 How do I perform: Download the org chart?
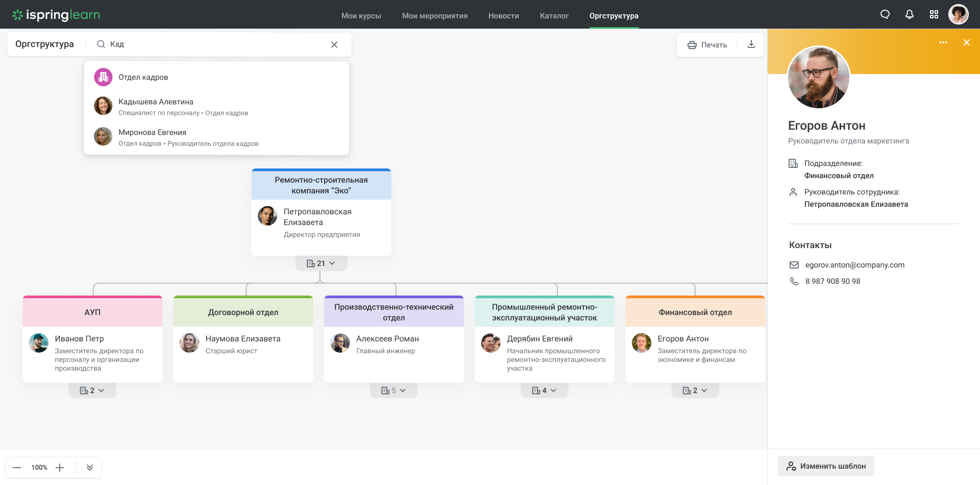[751, 44]
